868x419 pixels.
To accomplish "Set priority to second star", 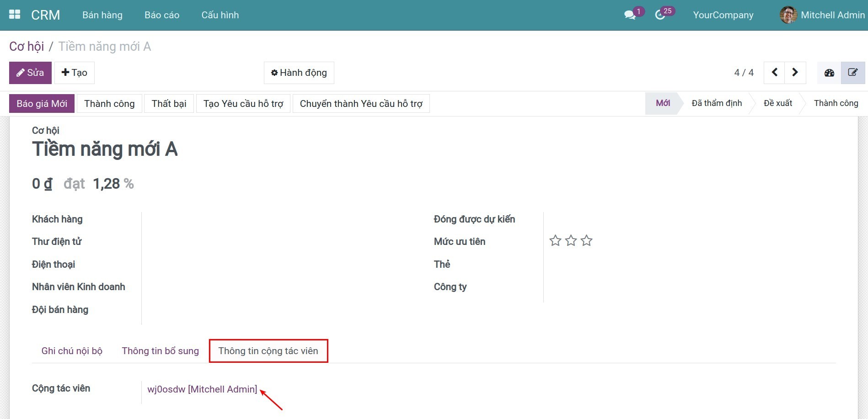I will pyautogui.click(x=571, y=241).
